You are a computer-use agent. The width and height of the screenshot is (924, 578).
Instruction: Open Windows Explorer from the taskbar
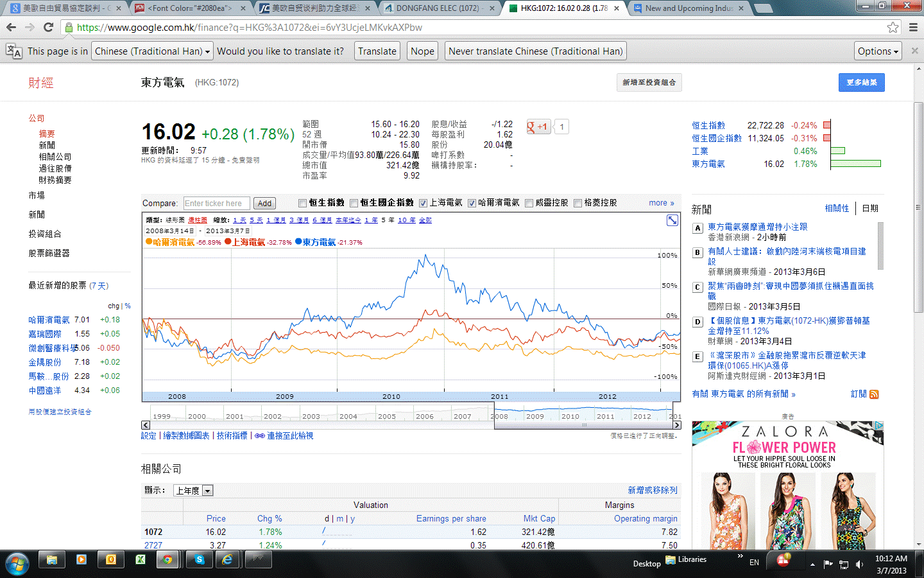52,560
